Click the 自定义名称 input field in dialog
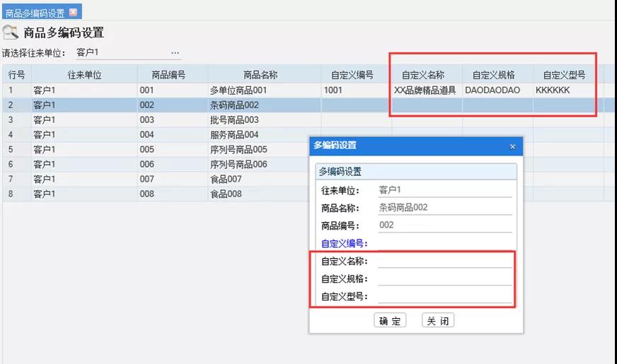The height and width of the screenshot is (364, 617). click(444, 262)
